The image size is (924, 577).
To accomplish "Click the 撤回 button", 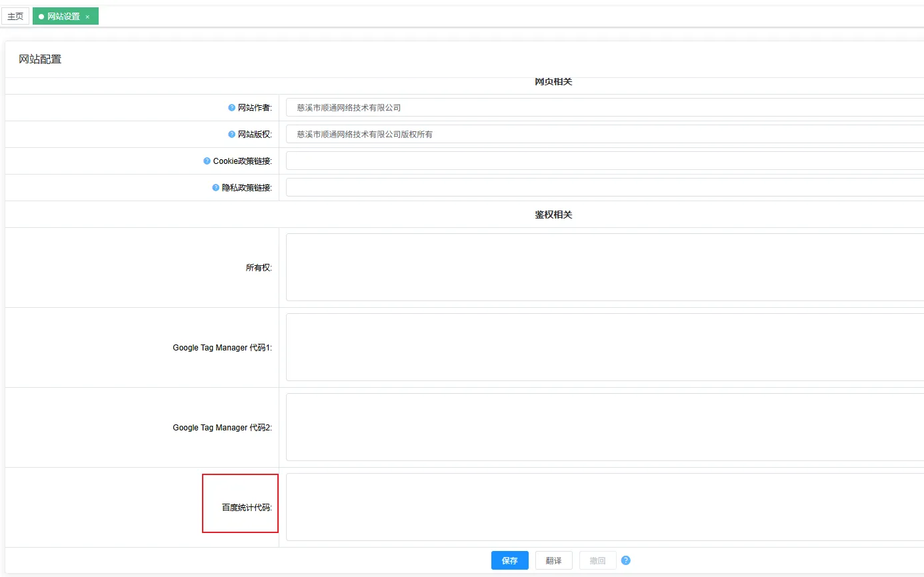I will (x=597, y=560).
